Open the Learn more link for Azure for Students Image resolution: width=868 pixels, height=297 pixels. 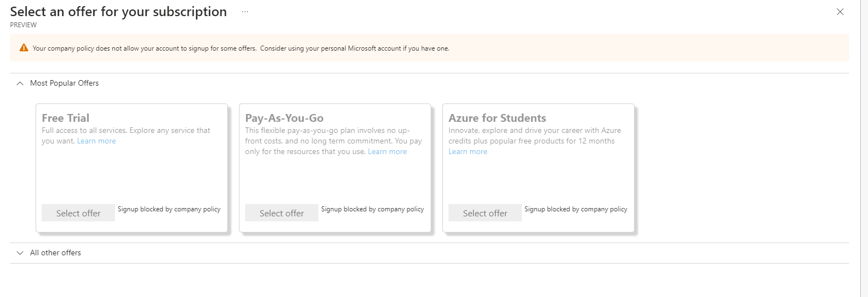[468, 152]
